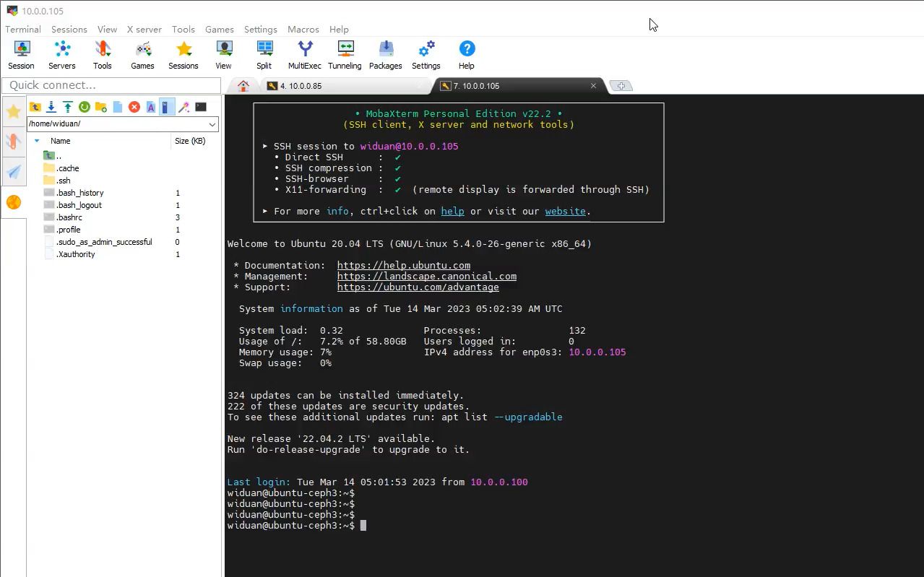Toggle the follow terminal folder icon
This screenshot has height=577, width=924.
pos(167,107)
